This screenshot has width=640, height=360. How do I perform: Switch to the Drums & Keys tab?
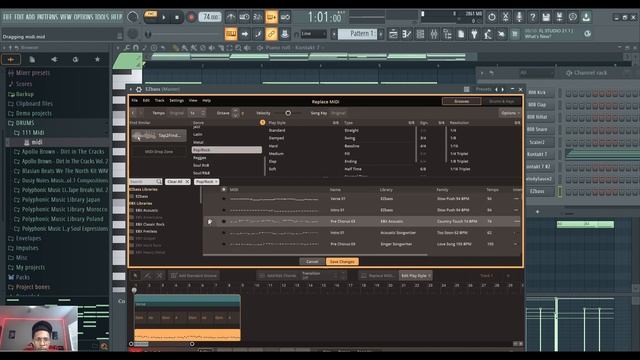point(502,101)
